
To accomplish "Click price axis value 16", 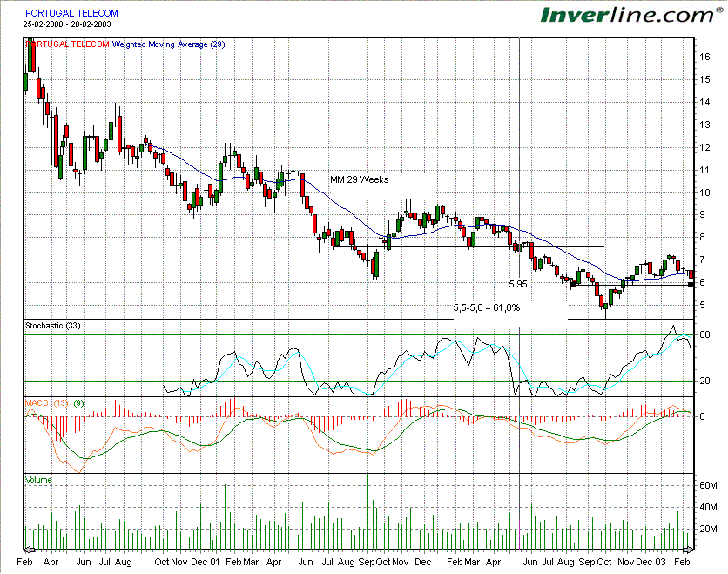I will point(704,57).
